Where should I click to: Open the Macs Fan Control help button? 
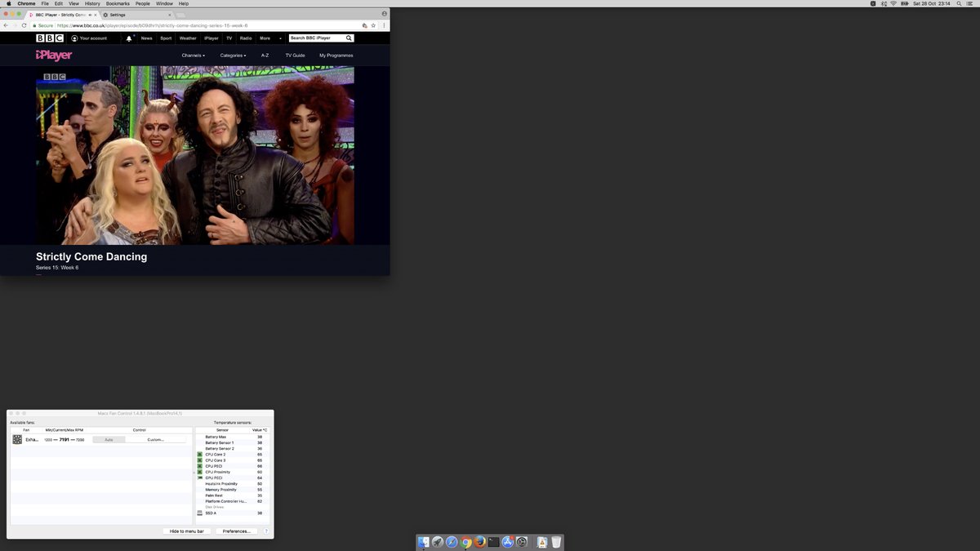pyautogui.click(x=266, y=531)
